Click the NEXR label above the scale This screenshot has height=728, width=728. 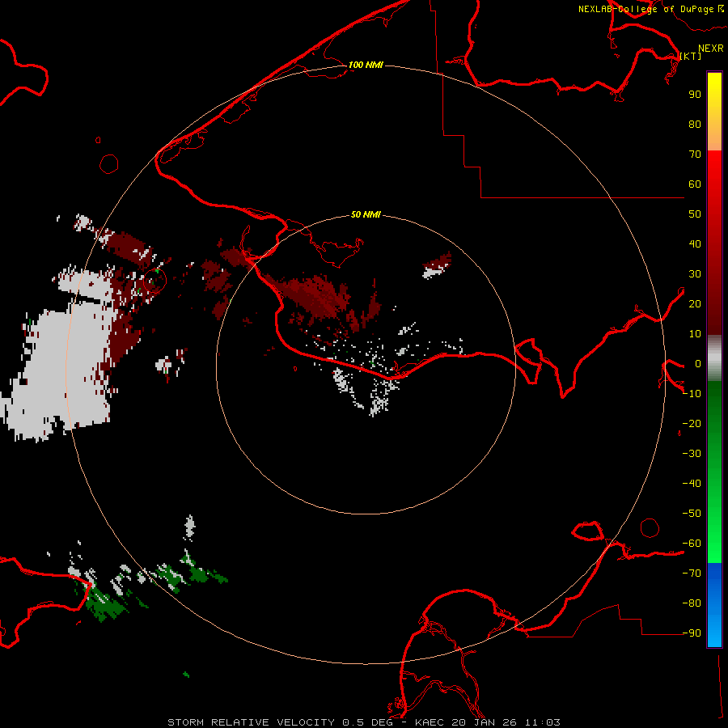pos(711,49)
